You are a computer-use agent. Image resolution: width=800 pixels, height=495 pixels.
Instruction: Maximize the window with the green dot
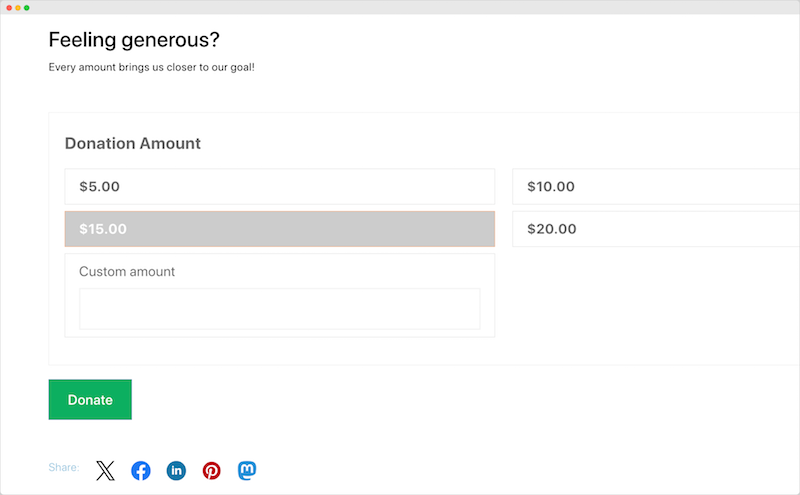[27, 8]
